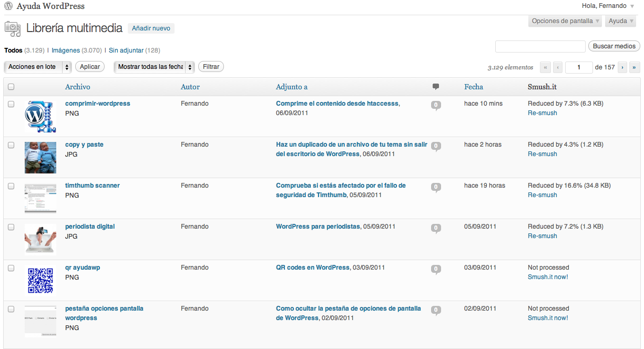Expand the Ayuda help tab
This screenshot has height=349, width=644.
pos(621,21)
